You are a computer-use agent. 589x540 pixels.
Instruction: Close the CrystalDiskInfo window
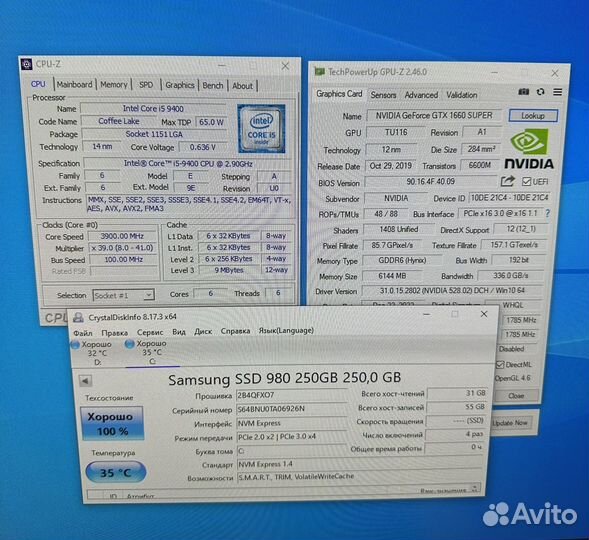[484, 314]
